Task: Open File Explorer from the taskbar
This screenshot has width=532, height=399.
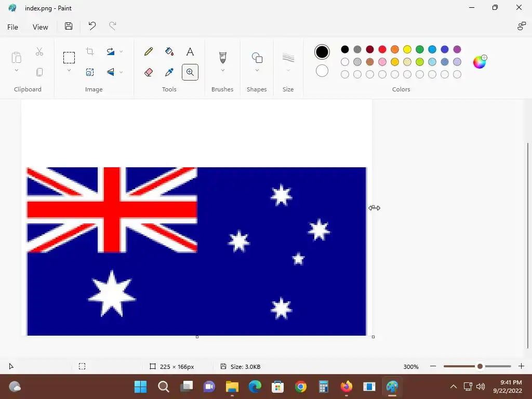Action: [232, 387]
